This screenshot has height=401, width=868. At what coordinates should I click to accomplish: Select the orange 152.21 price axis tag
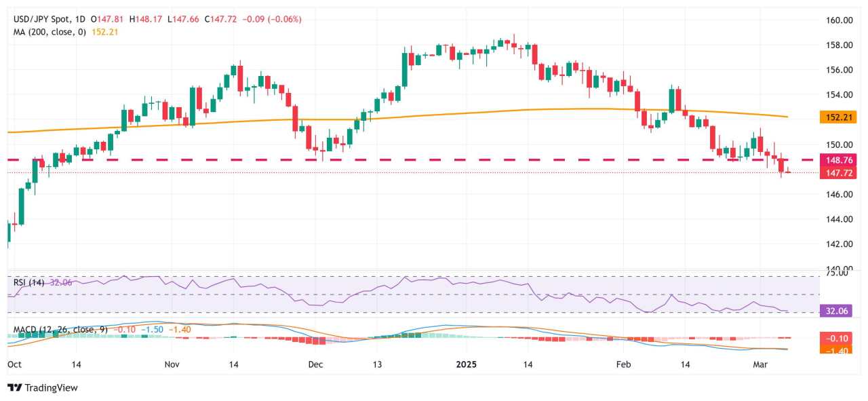click(839, 117)
